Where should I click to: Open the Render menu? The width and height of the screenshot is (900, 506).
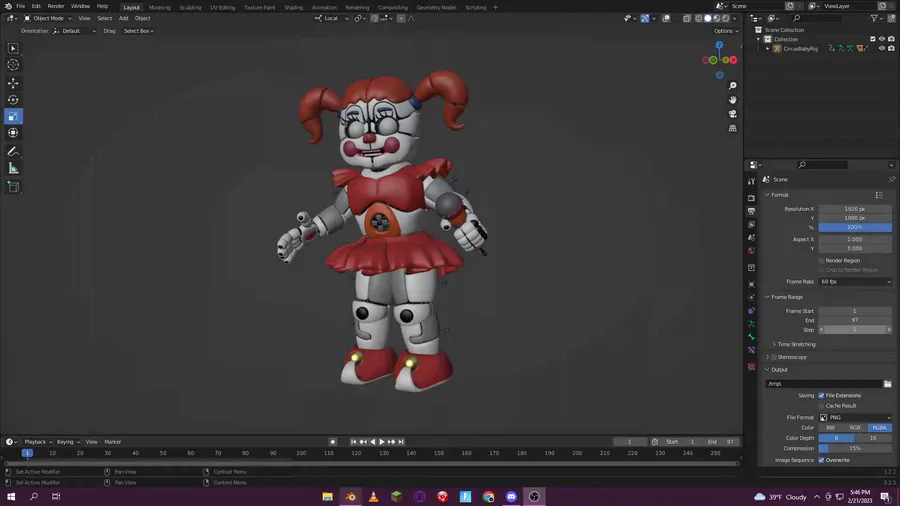tap(56, 6)
